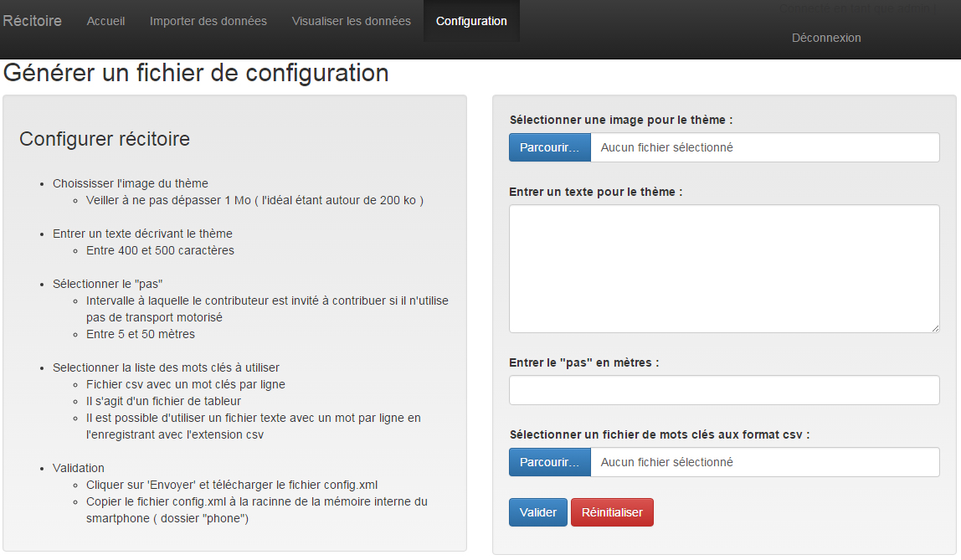The image size is (961, 560).
Task: Open the Importer des données menu item
Action: [x=208, y=21]
